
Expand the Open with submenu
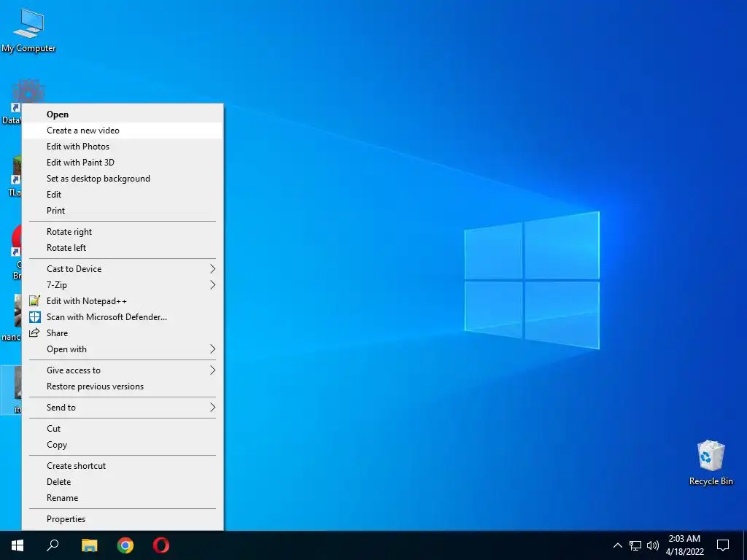pos(123,349)
